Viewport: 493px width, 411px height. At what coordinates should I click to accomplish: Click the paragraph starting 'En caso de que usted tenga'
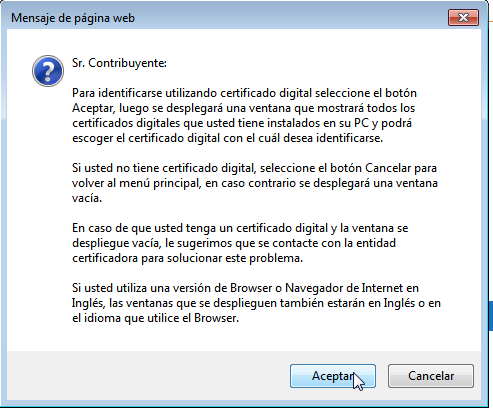pos(240,243)
